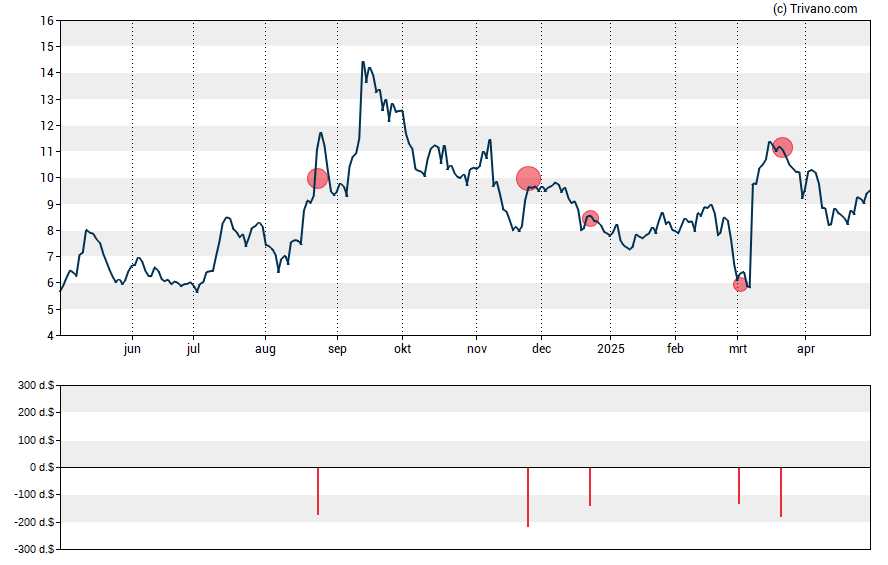
Task: Click the 'jun' axis label
Action: (x=132, y=349)
